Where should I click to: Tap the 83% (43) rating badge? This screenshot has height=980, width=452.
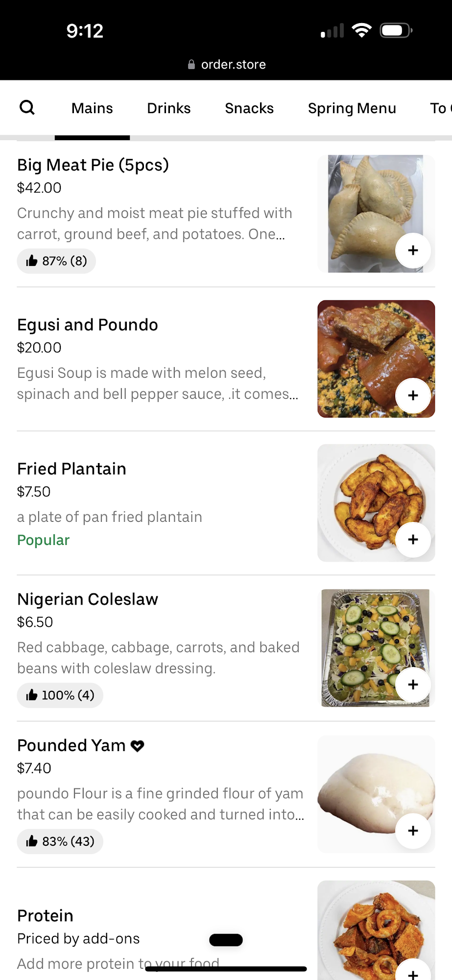(x=60, y=841)
